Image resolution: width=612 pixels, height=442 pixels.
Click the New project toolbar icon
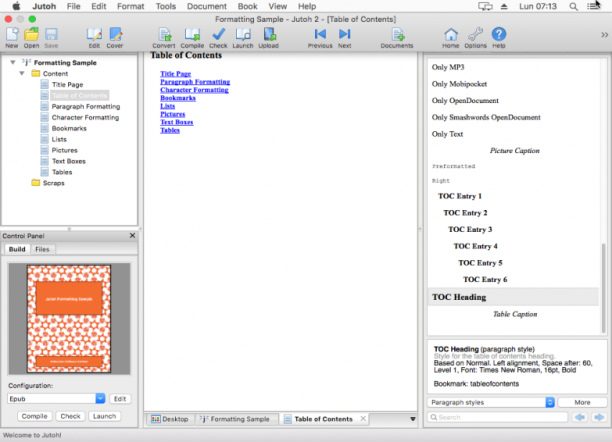tap(12, 38)
